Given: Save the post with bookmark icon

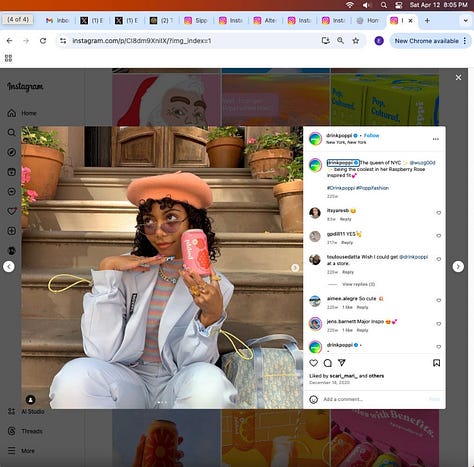Looking at the screenshot, I should (436, 363).
